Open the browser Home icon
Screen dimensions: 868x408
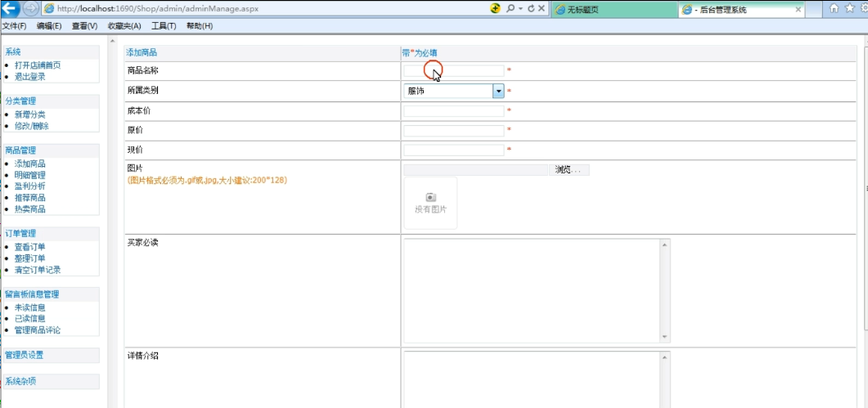(834, 8)
